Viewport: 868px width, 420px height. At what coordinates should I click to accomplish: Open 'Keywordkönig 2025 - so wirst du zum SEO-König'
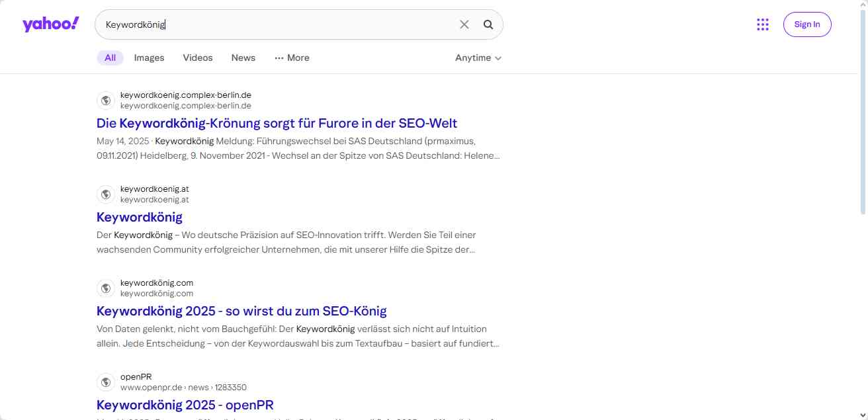click(x=241, y=311)
